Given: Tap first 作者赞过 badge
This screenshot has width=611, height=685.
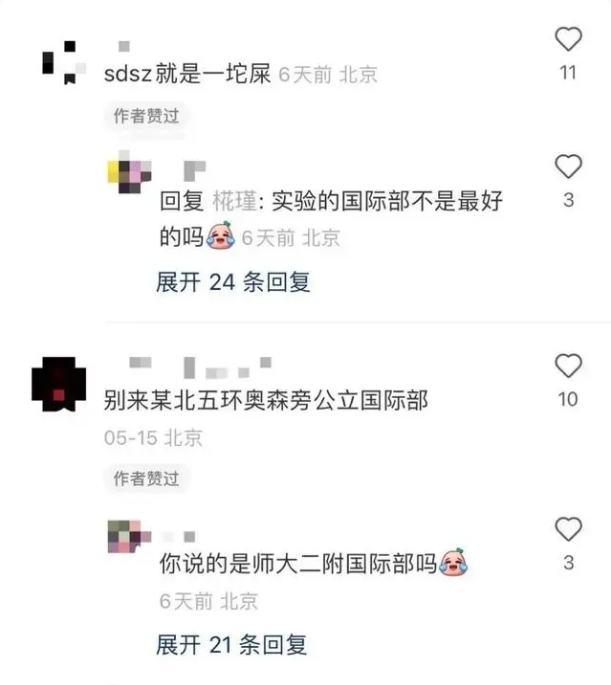Looking at the screenshot, I should click(146, 116).
